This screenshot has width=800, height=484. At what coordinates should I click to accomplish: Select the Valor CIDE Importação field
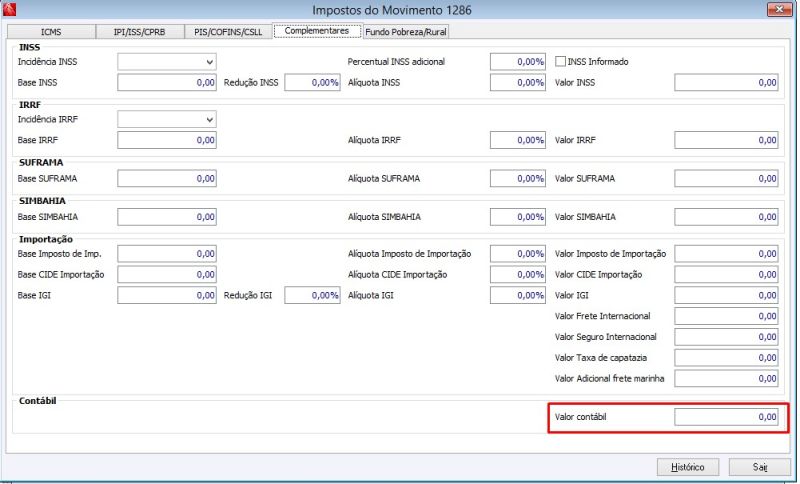point(727,275)
